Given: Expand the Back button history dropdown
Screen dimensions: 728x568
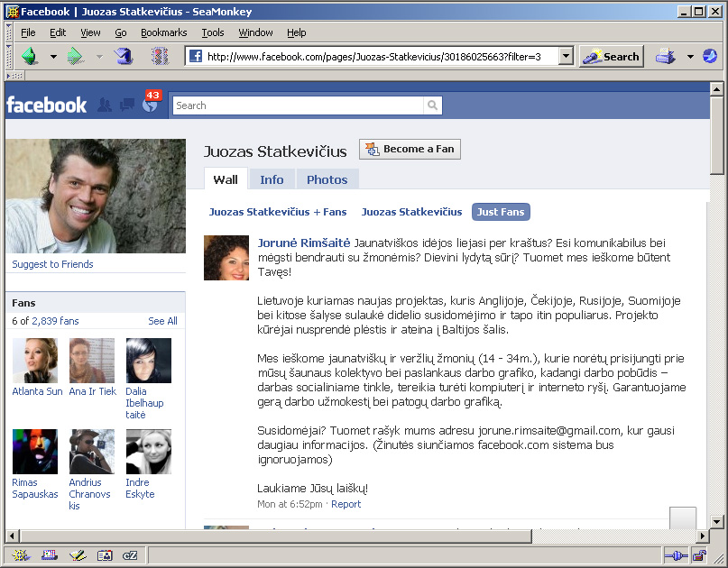Looking at the screenshot, I should coord(53,57).
